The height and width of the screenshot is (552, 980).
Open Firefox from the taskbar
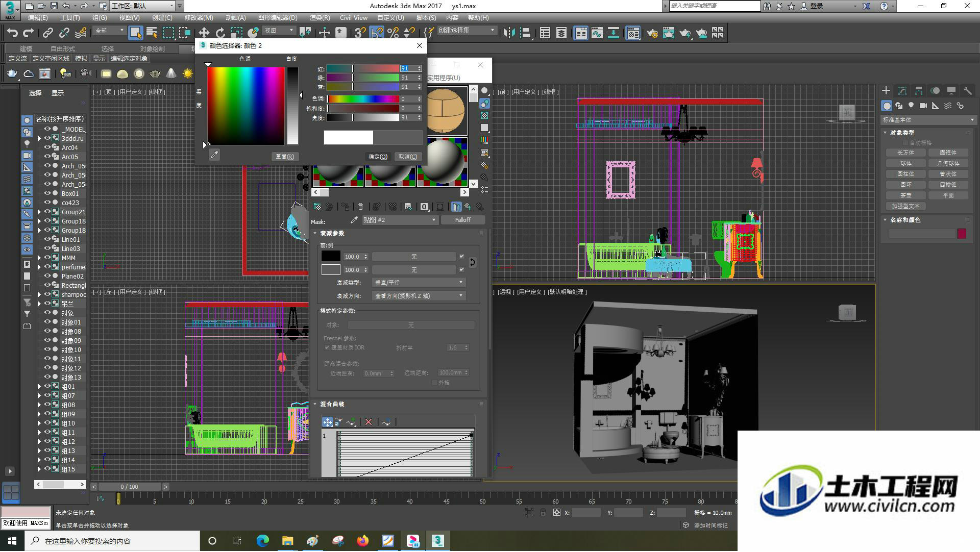point(363,541)
